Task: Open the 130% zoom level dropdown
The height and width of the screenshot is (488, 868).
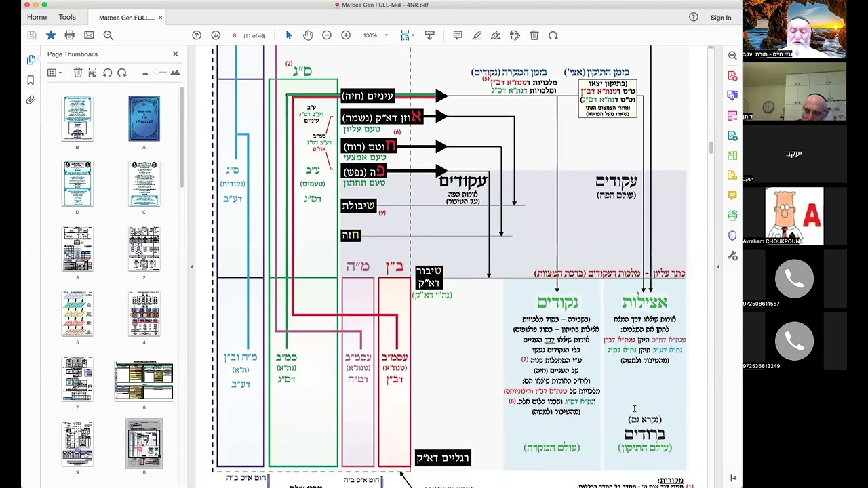Action: point(375,35)
